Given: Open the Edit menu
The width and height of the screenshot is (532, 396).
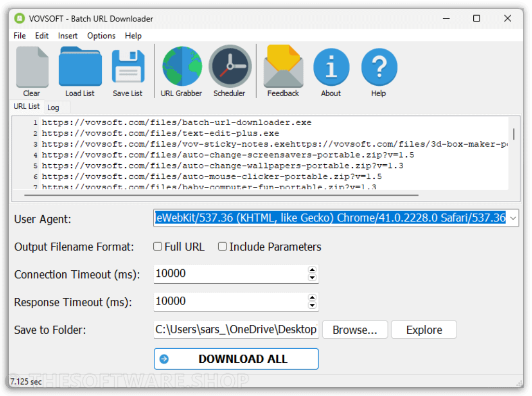Looking at the screenshot, I should (42, 36).
